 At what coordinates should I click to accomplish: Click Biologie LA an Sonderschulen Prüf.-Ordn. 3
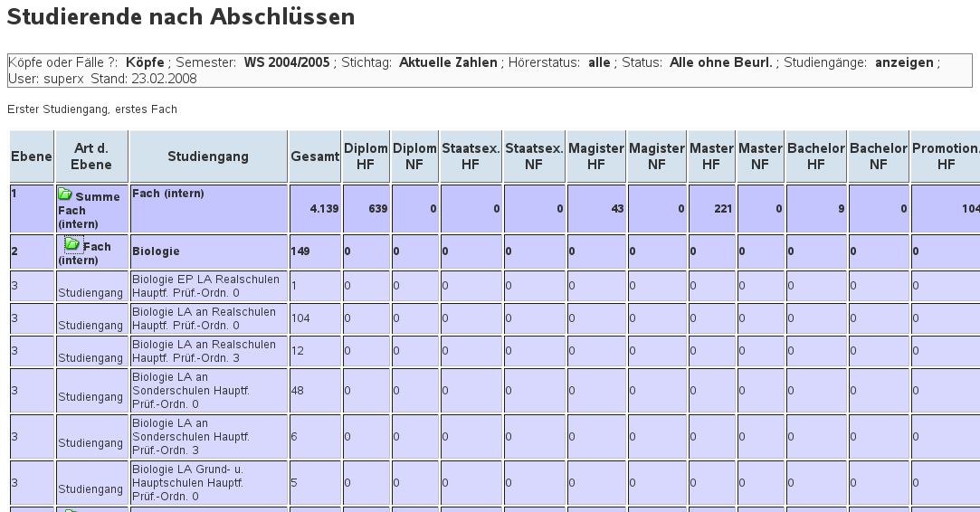point(208,436)
